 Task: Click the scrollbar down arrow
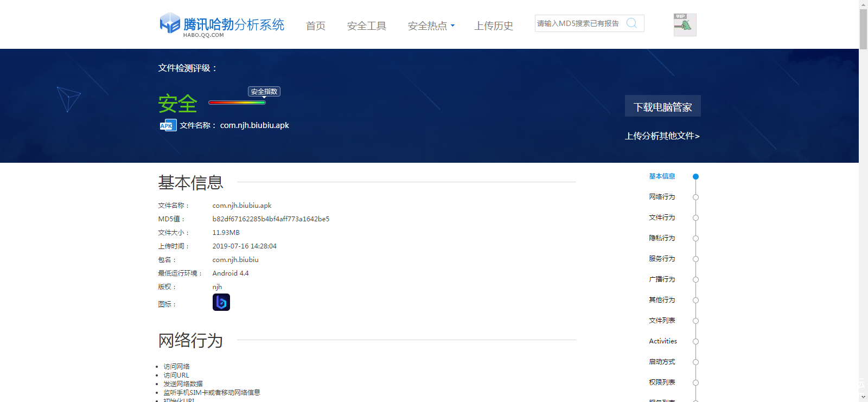click(863, 398)
